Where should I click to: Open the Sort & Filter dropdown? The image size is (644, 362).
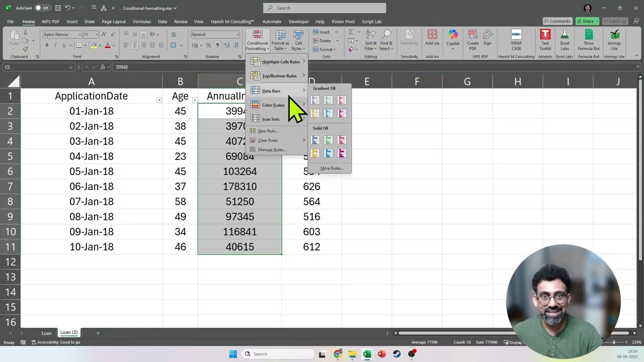[x=371, y=40]
